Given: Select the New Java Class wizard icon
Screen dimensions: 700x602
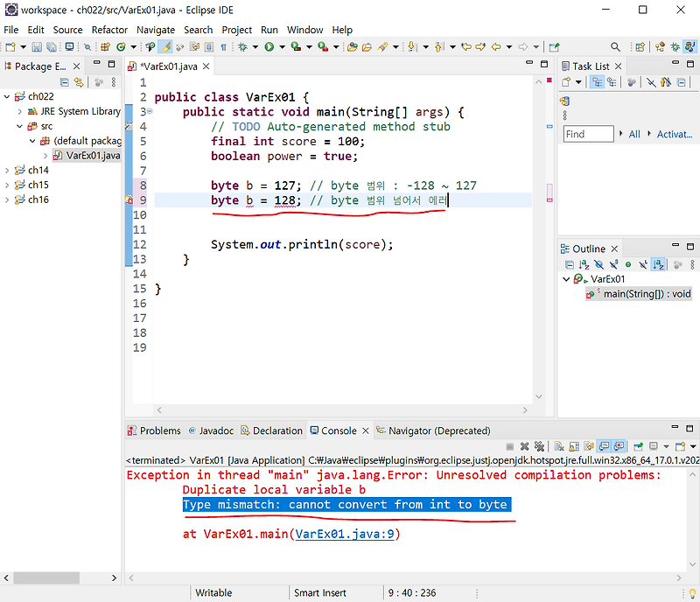Looking at the screenshot, I should coord(121,46).
